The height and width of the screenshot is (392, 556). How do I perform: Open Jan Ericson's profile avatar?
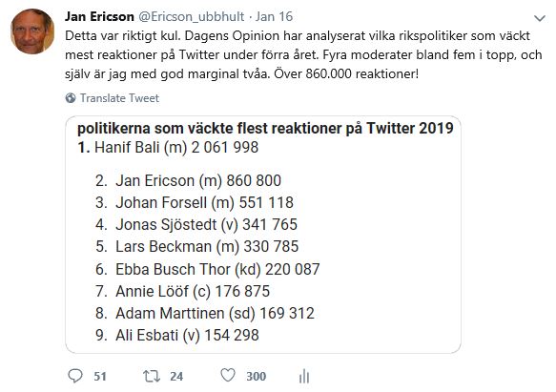32,31
